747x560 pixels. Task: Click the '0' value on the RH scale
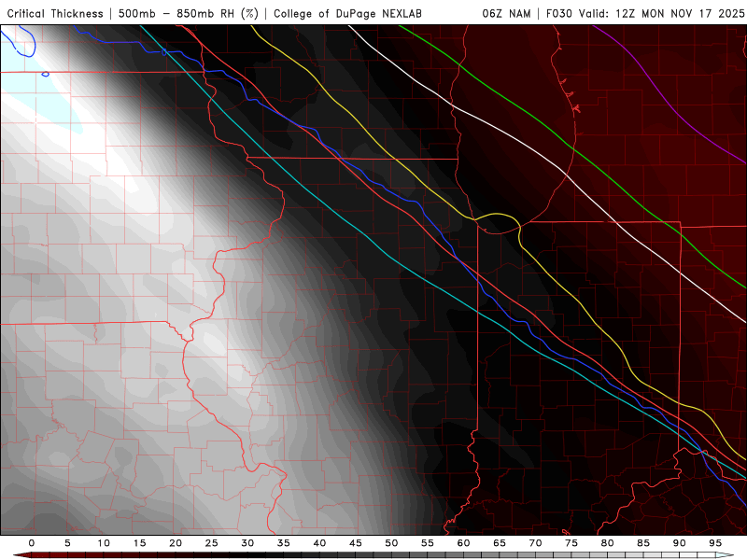[x=32, y=543]
